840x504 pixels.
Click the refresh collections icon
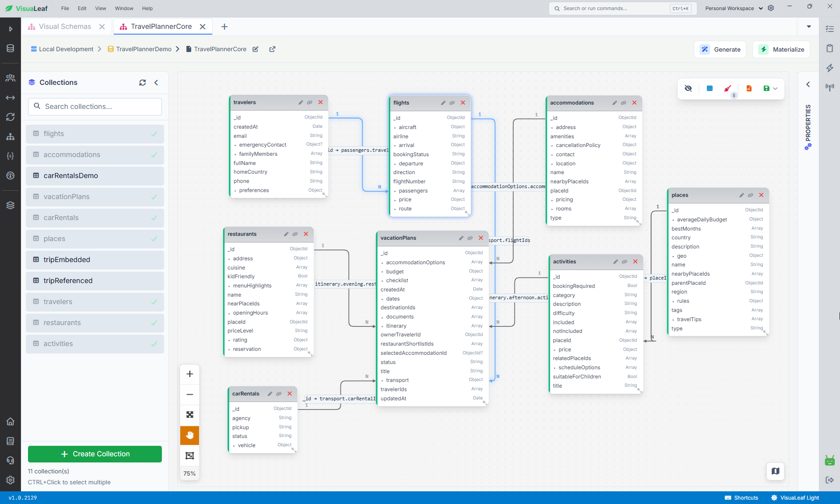coord(143,83)
